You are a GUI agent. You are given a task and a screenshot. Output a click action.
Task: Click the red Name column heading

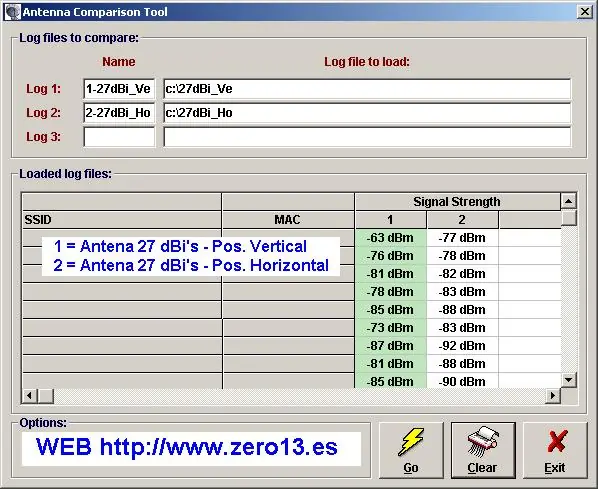(119, 62)
